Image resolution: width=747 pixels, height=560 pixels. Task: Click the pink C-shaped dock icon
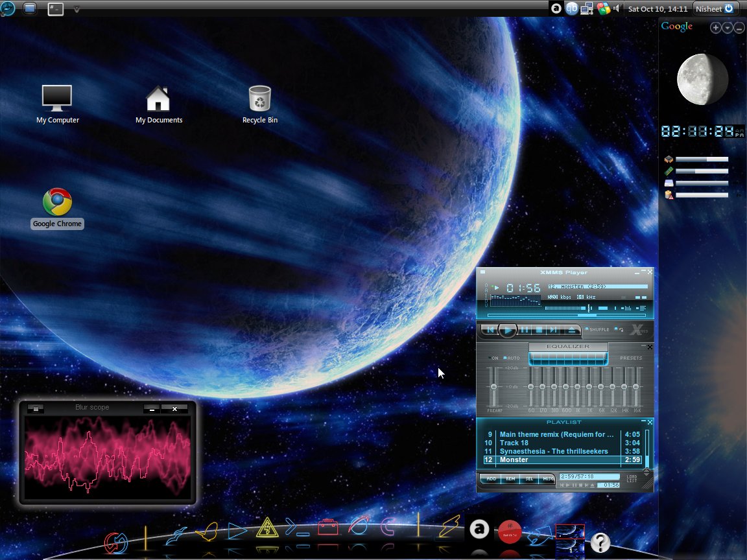[x=388, y=526]
